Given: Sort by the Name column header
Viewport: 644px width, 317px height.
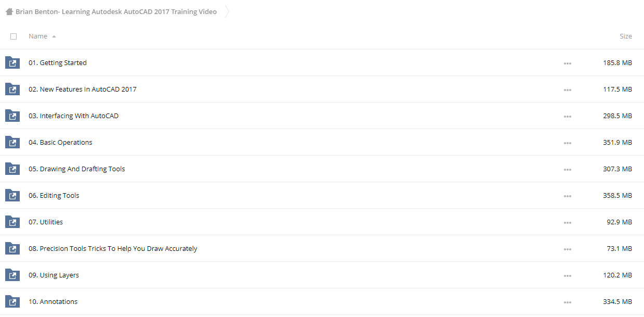Looking at the screenshot, I should 38,36.
